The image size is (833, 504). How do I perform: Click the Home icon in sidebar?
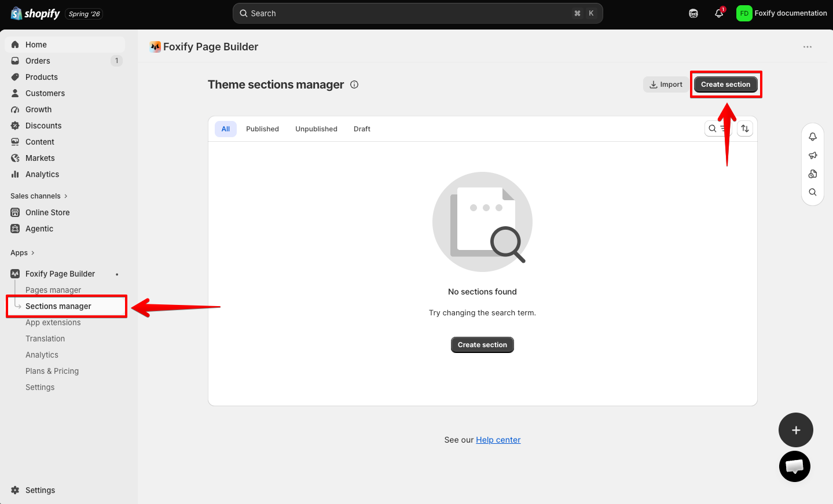15,45
